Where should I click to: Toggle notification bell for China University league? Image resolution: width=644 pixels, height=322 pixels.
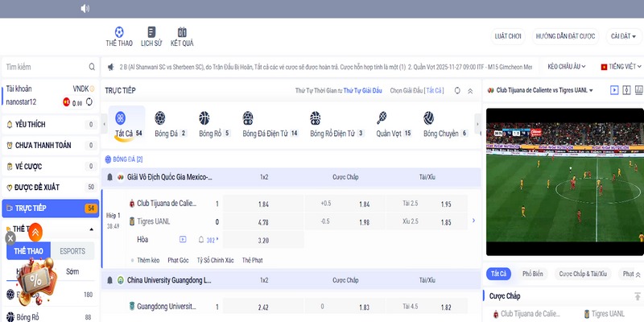tap(110, 280)
